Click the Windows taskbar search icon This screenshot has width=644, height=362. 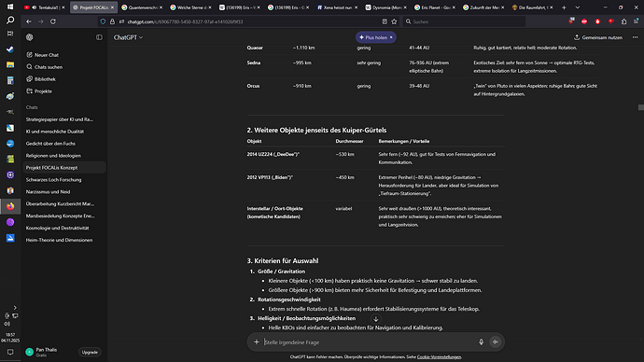[10, 21]
